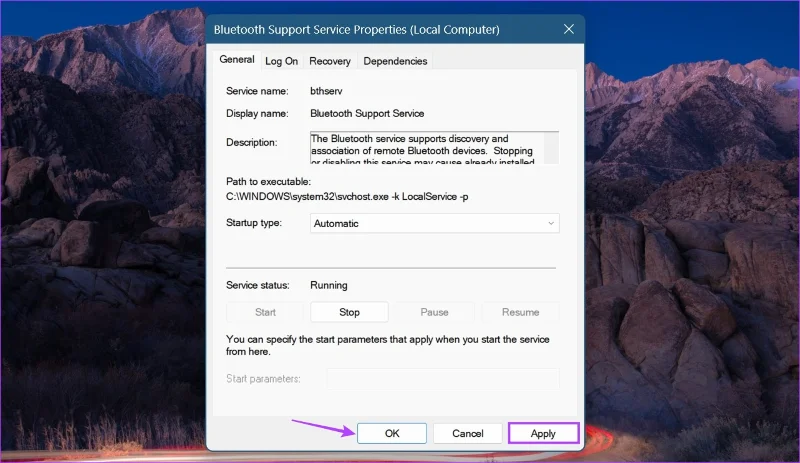This screenshot has width=800, height=463.
Task: Click the 'Startup type:' label
Action: pyautogui.click(x=254, y=223)
